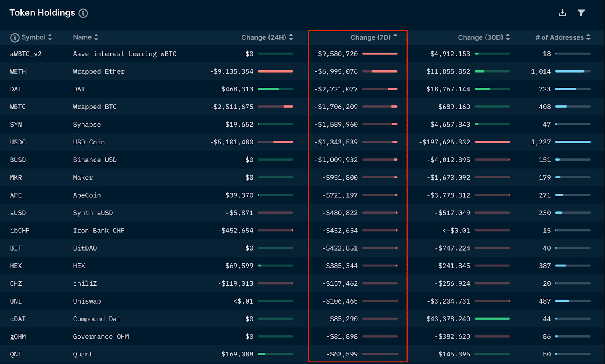
Task: Click the info icon beside Symbol header
Action: pyautogui.click(x=15, y=37)
